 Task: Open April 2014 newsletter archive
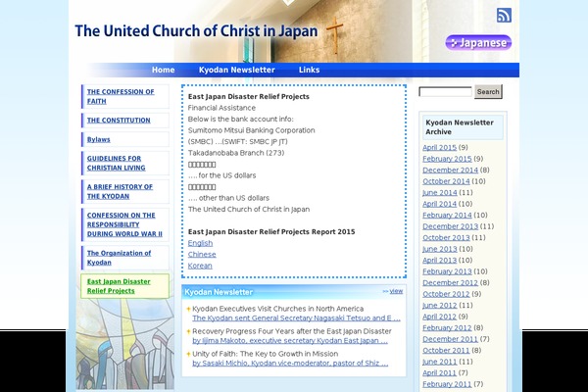(x=439, y=204)
